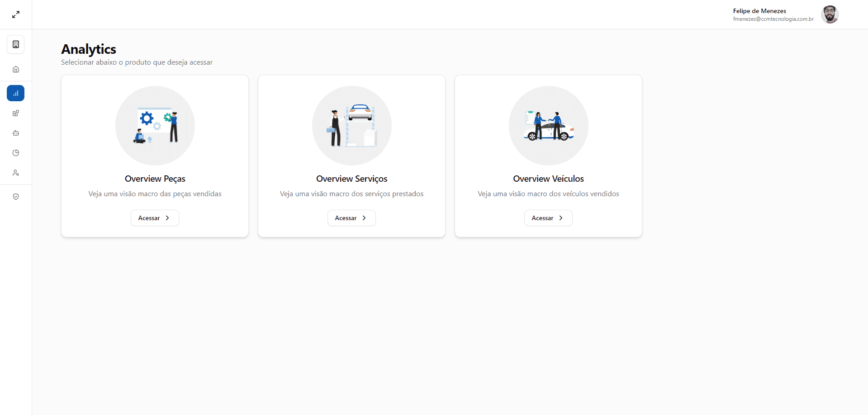Image resolution: width=868 pixels, height=415 pixels.
Task: Click the Overview Serviços car lift illustration
Action: (352, 126)
